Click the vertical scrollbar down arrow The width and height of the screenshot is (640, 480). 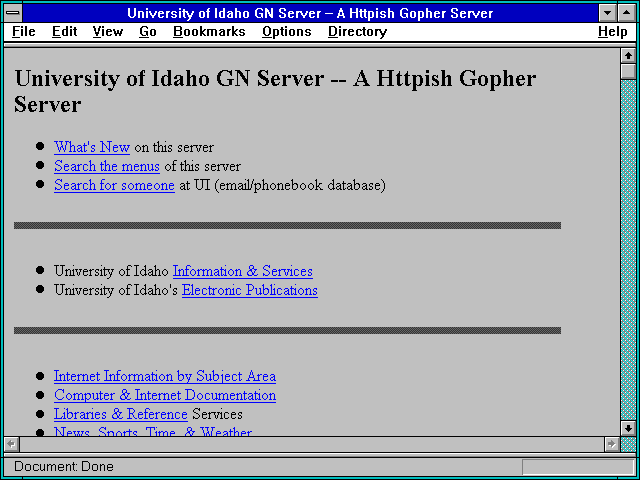click(x=628, y=428)
